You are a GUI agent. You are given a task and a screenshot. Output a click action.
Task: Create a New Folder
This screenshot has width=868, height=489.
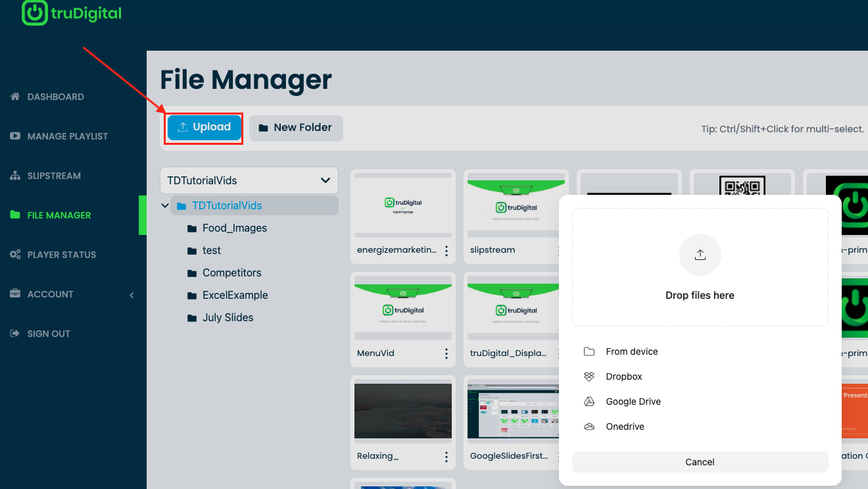coord(296,128)
